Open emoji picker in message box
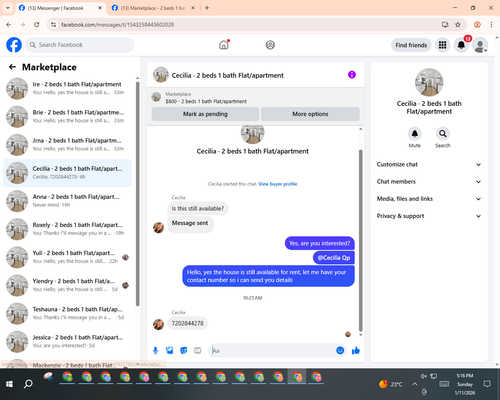500x400 pixels. [x=340, y=350]
